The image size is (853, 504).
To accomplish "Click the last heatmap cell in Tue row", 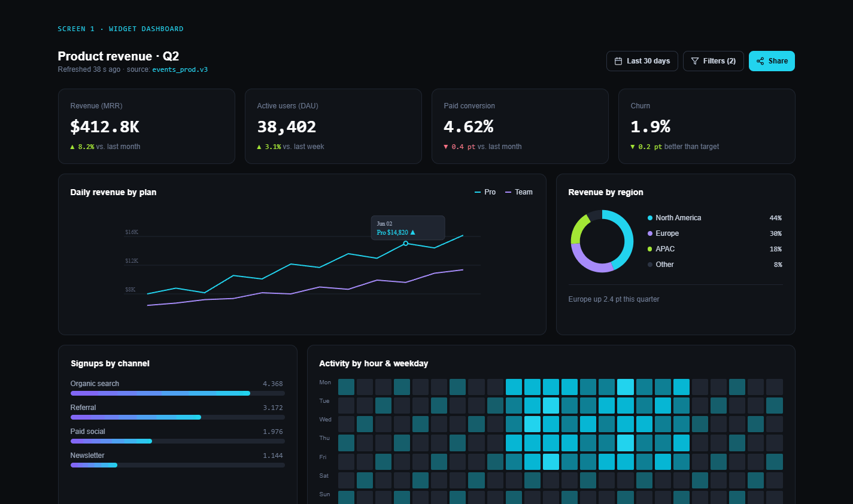I will pyautogui.click(x=775, y=406).
